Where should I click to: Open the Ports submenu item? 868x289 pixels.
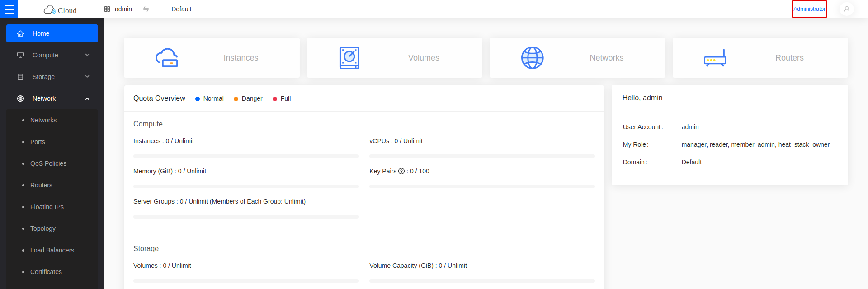pos(38,142)
